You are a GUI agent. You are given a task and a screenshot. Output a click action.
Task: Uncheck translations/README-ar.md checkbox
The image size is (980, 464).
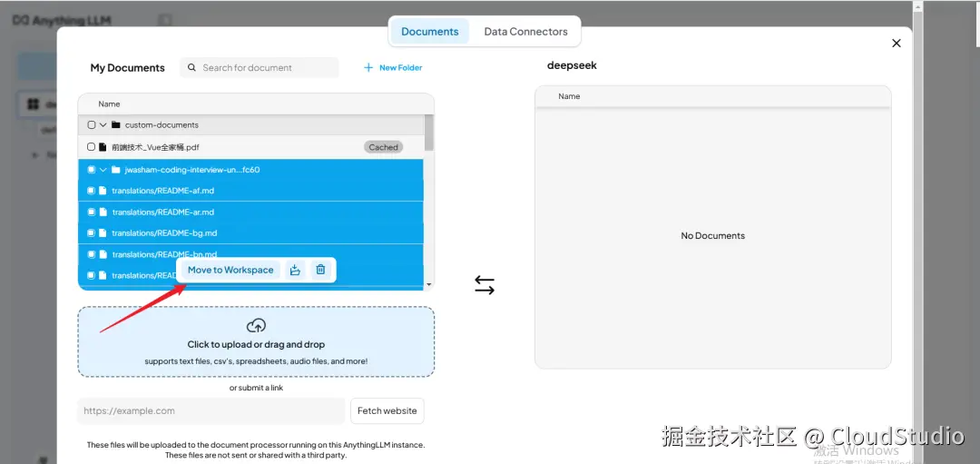[x=92, y=212]
